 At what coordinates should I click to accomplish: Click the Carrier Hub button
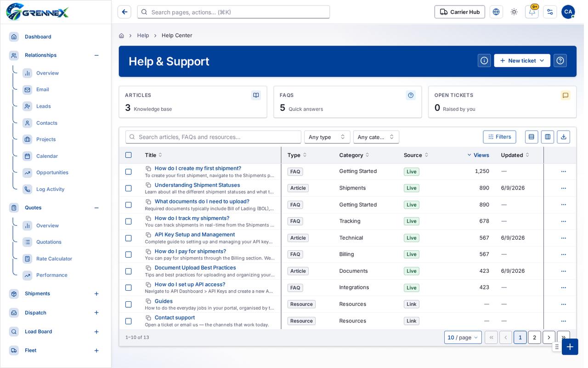[460, 12]
